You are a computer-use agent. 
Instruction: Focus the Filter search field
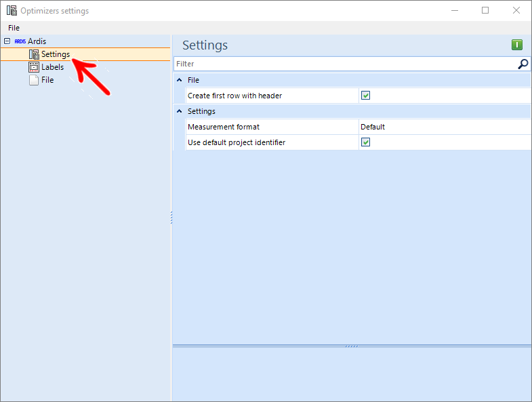click(346, 64)
